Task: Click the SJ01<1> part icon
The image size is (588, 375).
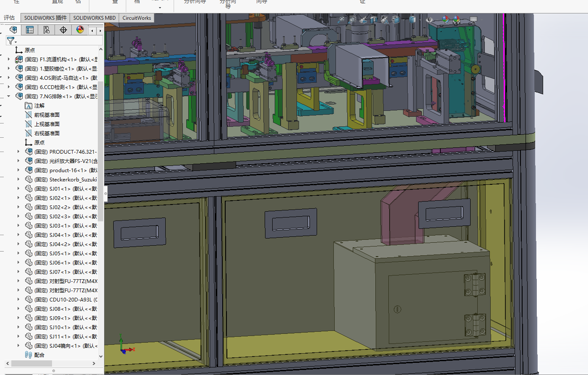Action: point(29,189)
